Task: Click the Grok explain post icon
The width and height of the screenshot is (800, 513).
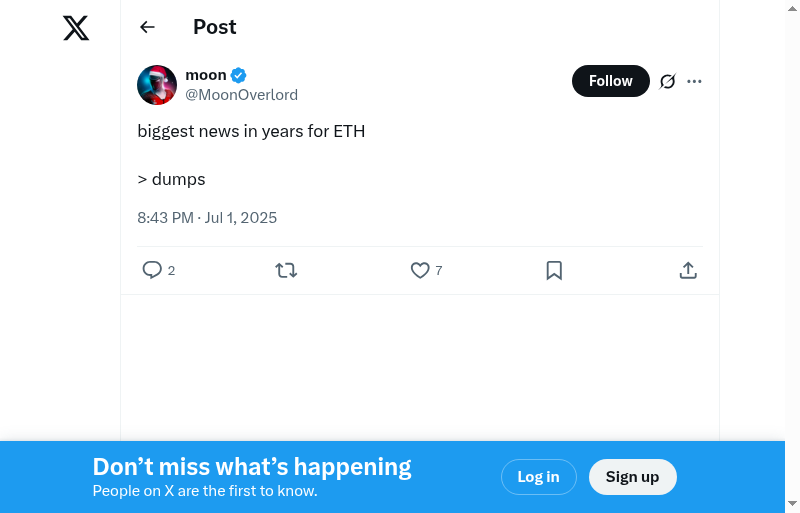Action: (x=668, y=81)
